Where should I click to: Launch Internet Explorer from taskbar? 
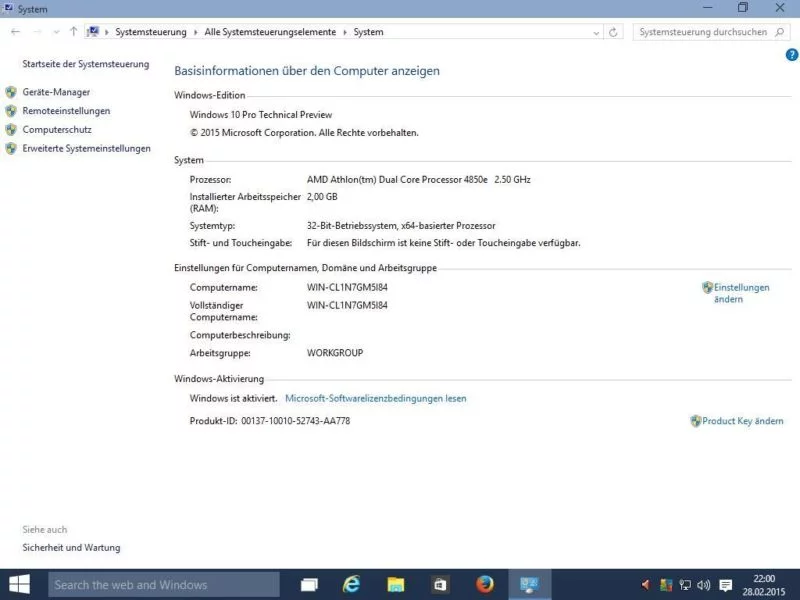click(352, 585)
